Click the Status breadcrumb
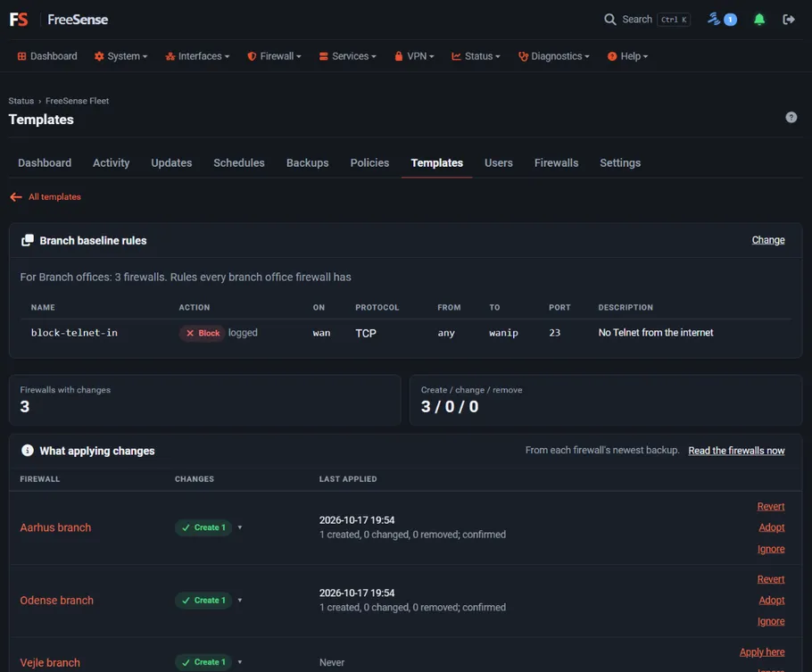Screen dimensions: 812x672 [x=21, y=101]
